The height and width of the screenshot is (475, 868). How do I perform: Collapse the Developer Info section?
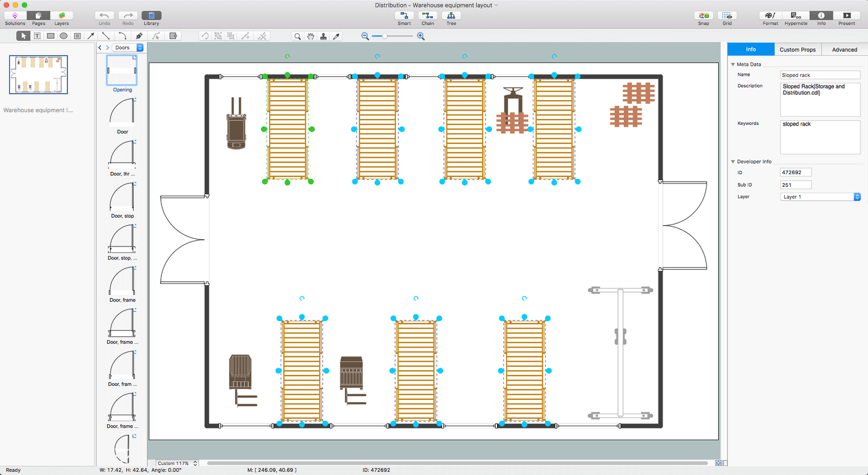coord(733,161)
